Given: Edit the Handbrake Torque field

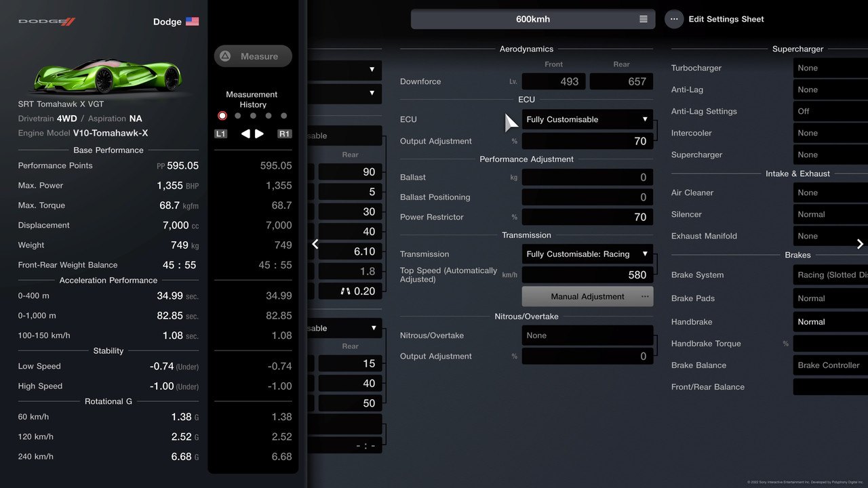Looking at the screenshot, I should click(831, 344).
